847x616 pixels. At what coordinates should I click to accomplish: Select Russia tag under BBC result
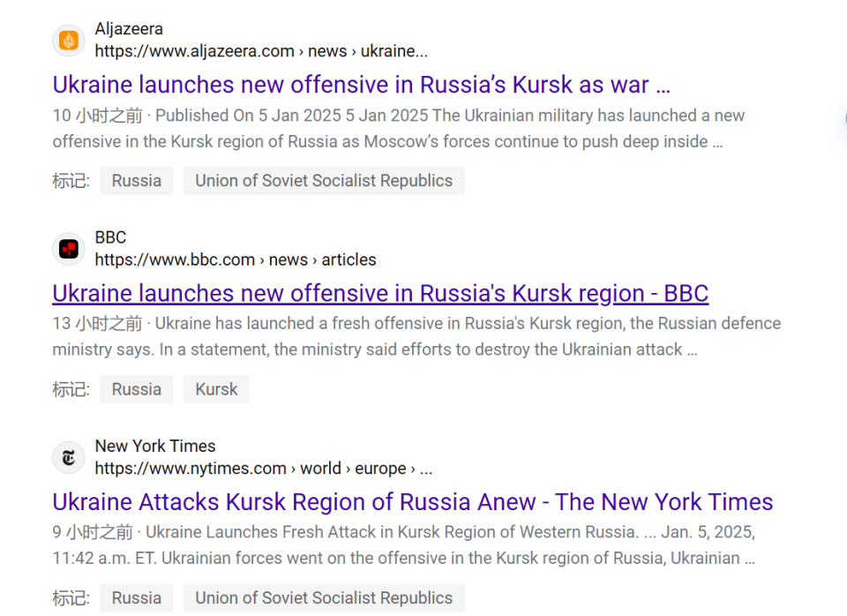tap(137, 389)
